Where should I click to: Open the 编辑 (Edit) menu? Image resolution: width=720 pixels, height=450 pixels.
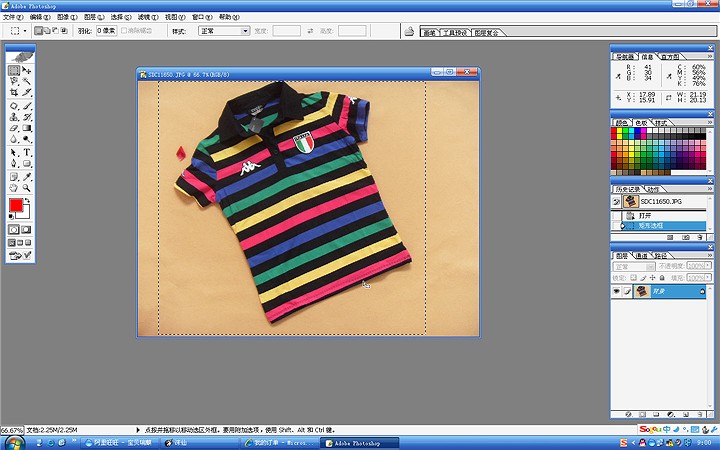click(x=40, y=17)
